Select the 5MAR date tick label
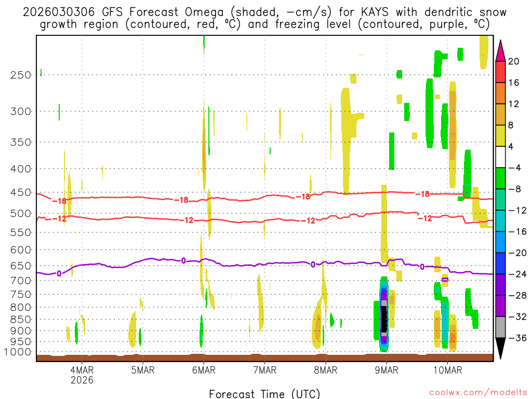 pyautogui.click(x=143, y=370)
